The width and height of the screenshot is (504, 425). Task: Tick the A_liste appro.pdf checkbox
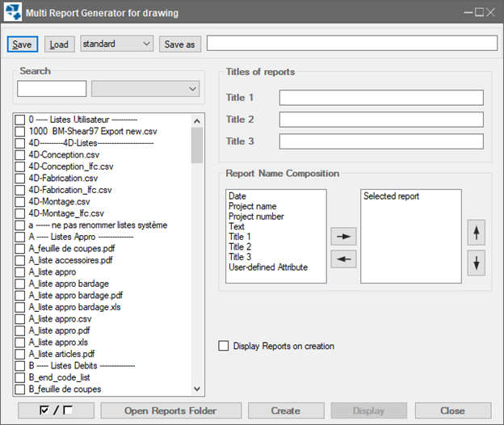21,330
